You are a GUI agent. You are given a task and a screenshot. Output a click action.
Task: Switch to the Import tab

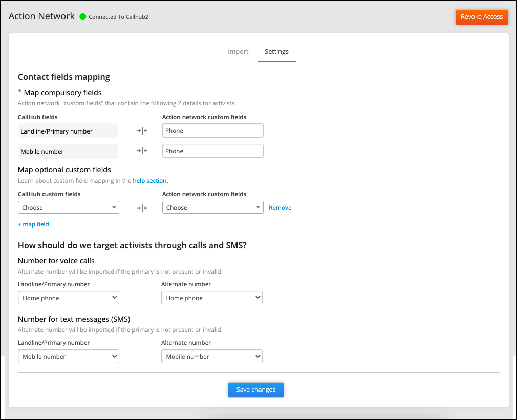(238, 51)
